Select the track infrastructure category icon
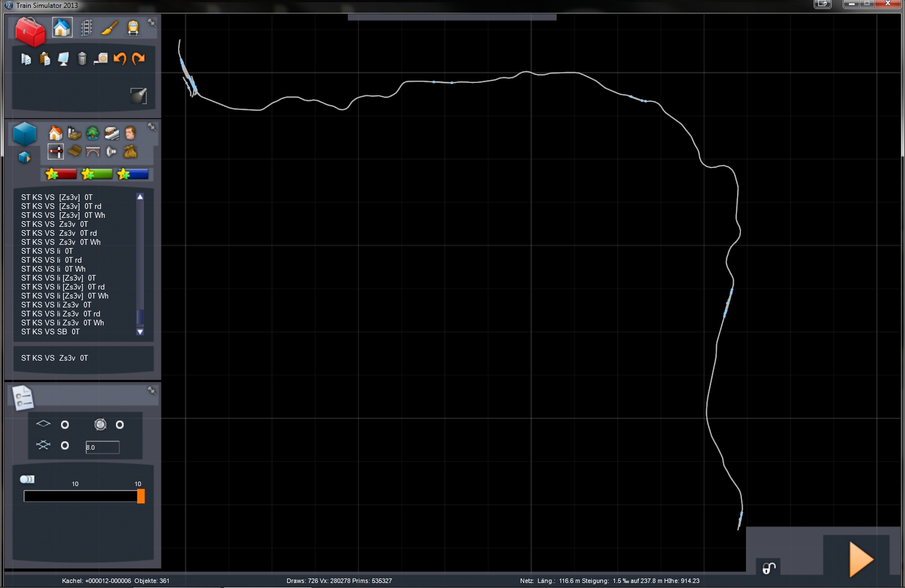The width and height of the screenshot is (905, 588). 112,133
